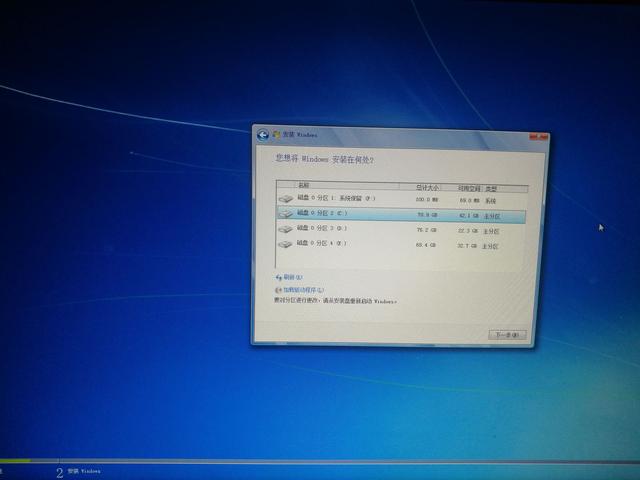Viewport: 640px width, 480px height.
Task: Select the 磁盘 0 分区 3 row
Action: click(x=400, y=229)
